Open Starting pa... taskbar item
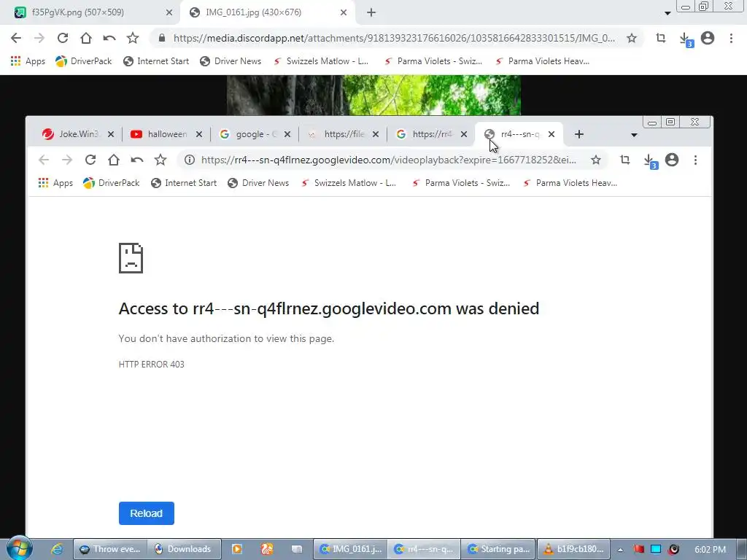 tap(499, 549)
